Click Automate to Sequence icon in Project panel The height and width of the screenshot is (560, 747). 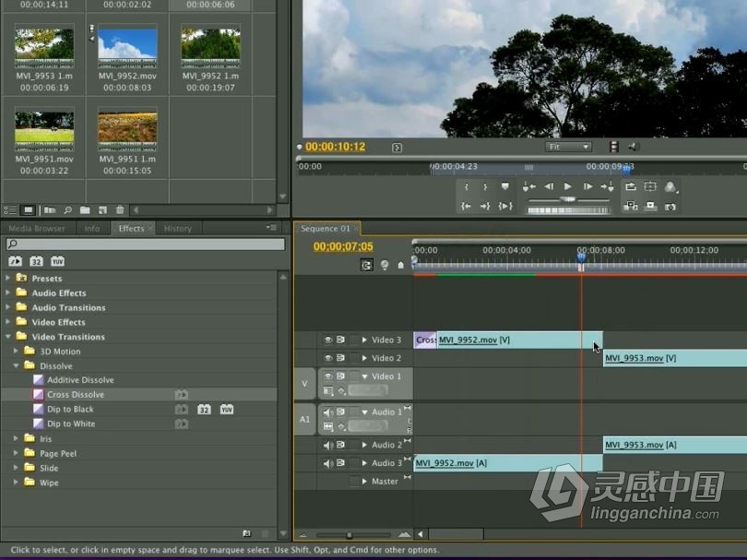pyautogui.click(x=50, y=210)
